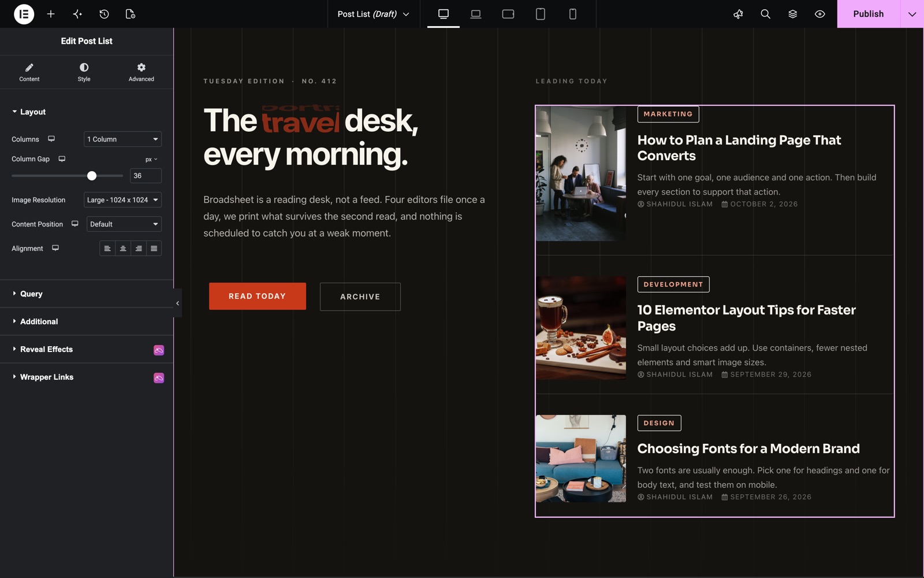The width and height of the screenshot is (924, 578).
Task: Set alignment to right
Action: (x=139, y=249)
